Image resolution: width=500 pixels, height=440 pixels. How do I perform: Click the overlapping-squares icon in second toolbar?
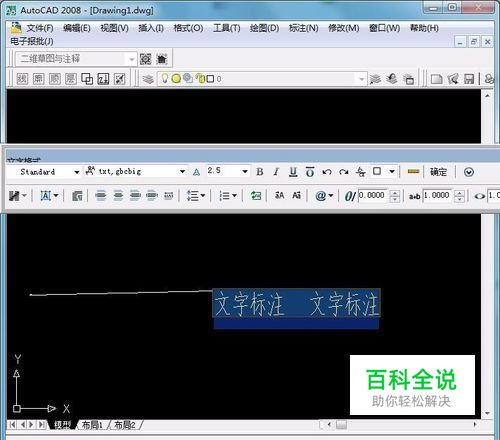click(x=87, y=79)
